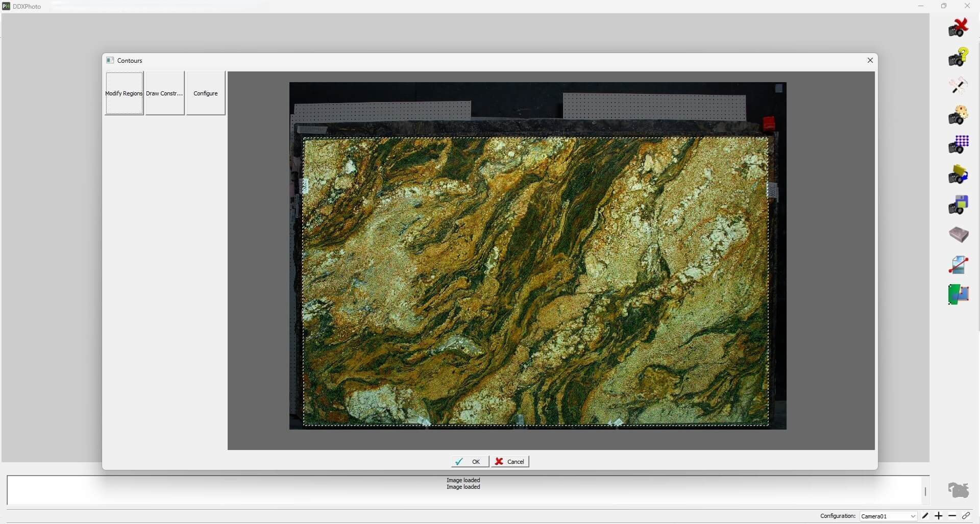The image size is (980, 524).
Task: Click the slab image preview
Action: pos(537,256)
